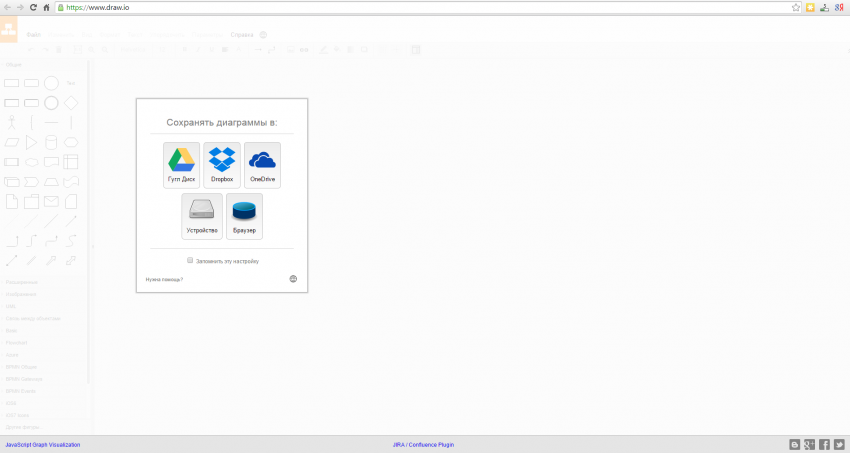The image size is (850, 453).
Task: Select Dropbox for saving diagrams
Action: tap(222, 165)
